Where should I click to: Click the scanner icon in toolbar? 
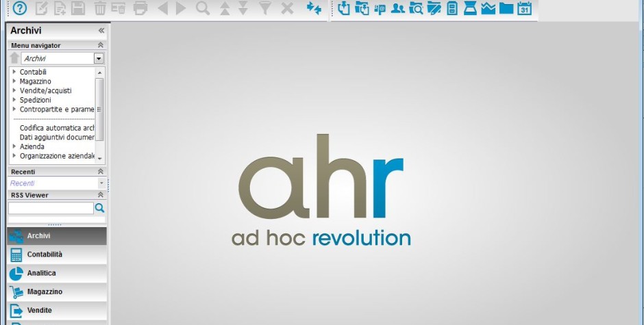(x=470, y=8)
